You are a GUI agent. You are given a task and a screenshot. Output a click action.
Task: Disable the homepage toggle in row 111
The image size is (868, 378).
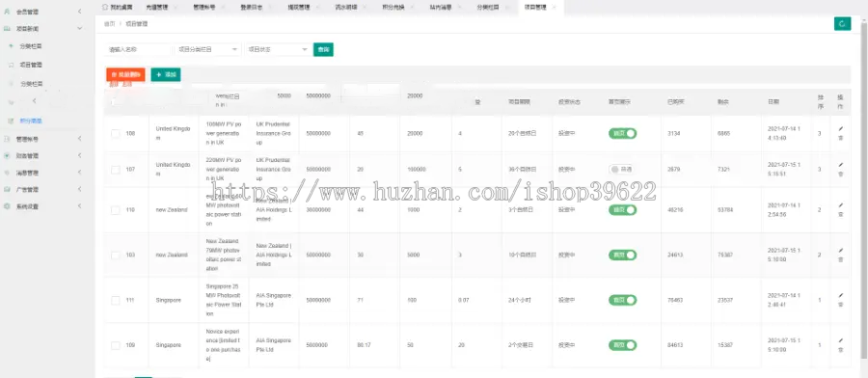[x=623, y=300]
